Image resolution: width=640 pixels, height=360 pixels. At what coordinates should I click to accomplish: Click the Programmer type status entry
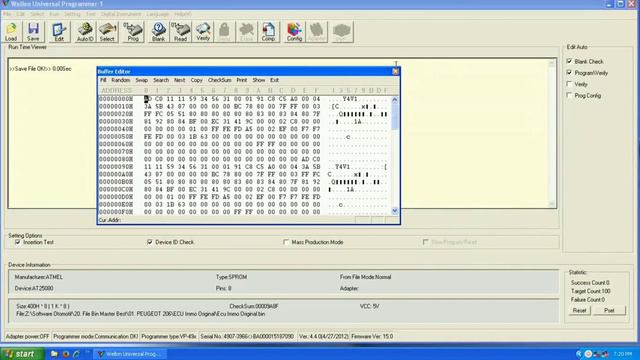(x=169, y=336)
